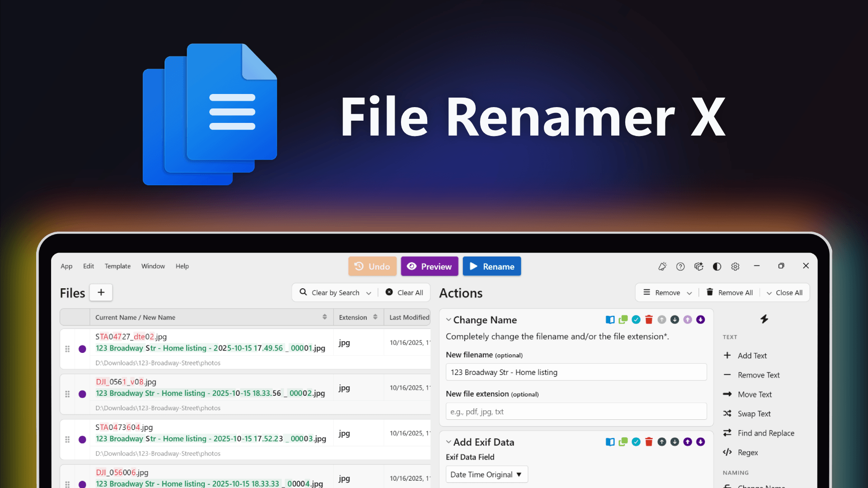Viewport: 868px width, 488px height.
Task: Click the drag handle for DJI_0561_v08.jpg
Action: 67,394
